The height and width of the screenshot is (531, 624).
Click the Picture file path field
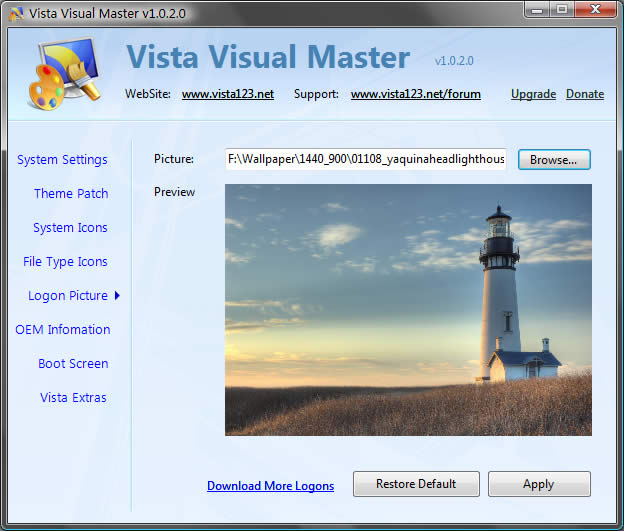366,160
